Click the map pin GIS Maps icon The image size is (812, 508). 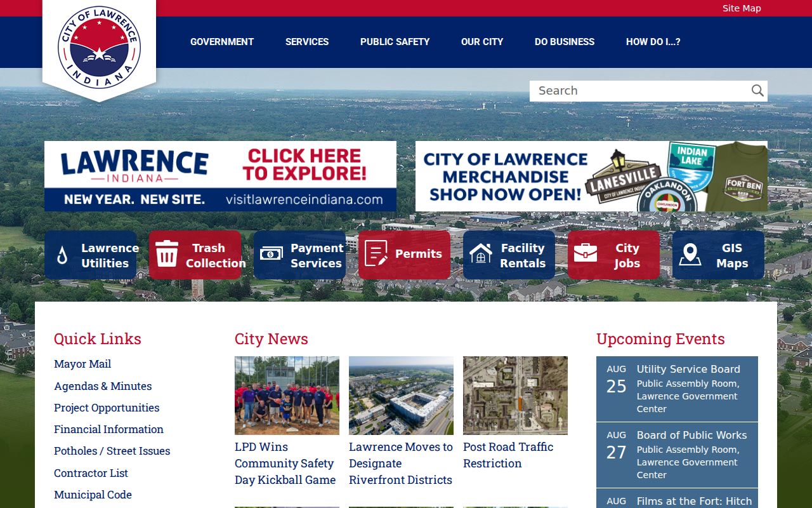(x=690, y=255)
